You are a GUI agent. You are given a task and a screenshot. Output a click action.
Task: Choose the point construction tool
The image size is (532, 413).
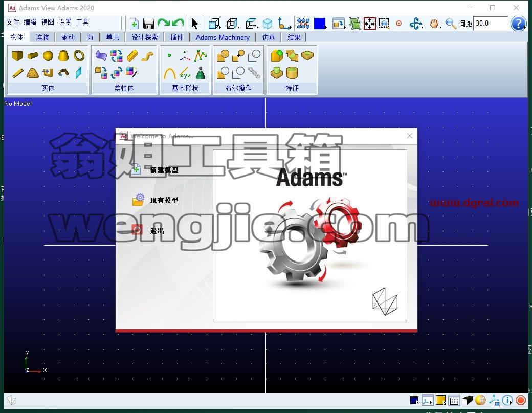coord(169,55)
